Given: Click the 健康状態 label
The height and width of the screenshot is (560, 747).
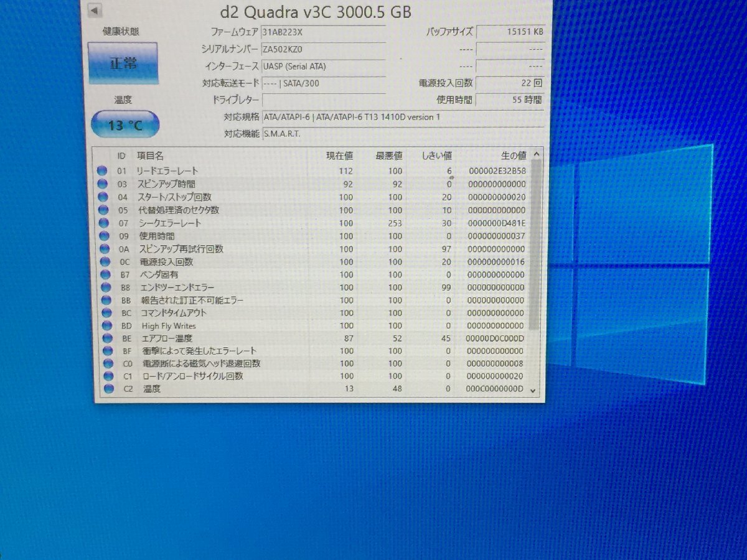Looking at the screenshot, I should pos(121,31).
